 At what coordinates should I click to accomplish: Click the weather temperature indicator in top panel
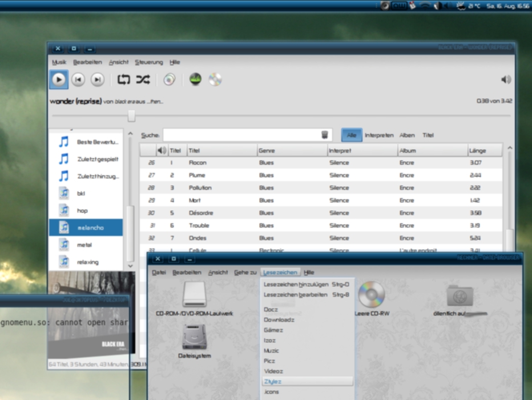(x=469, y=6)
